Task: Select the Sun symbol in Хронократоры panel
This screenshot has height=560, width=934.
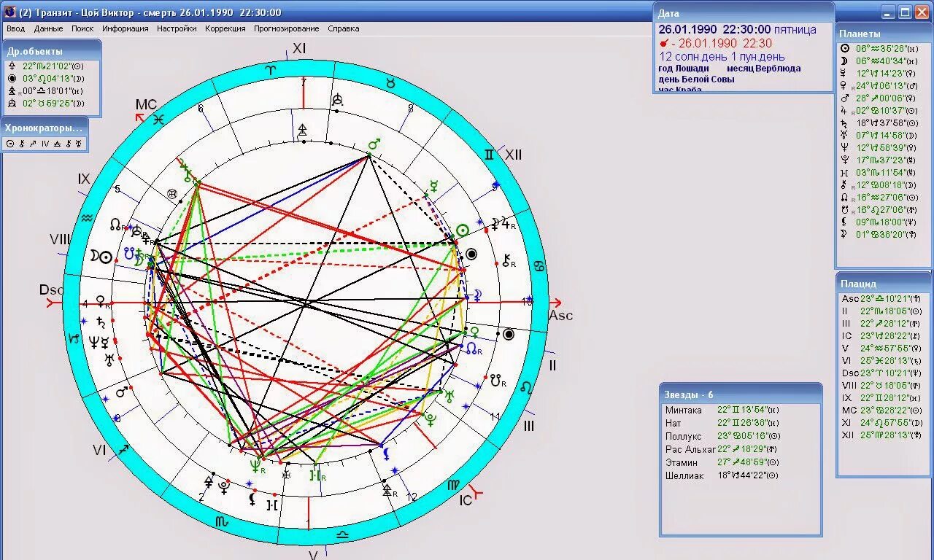Action: coord(10,144)
